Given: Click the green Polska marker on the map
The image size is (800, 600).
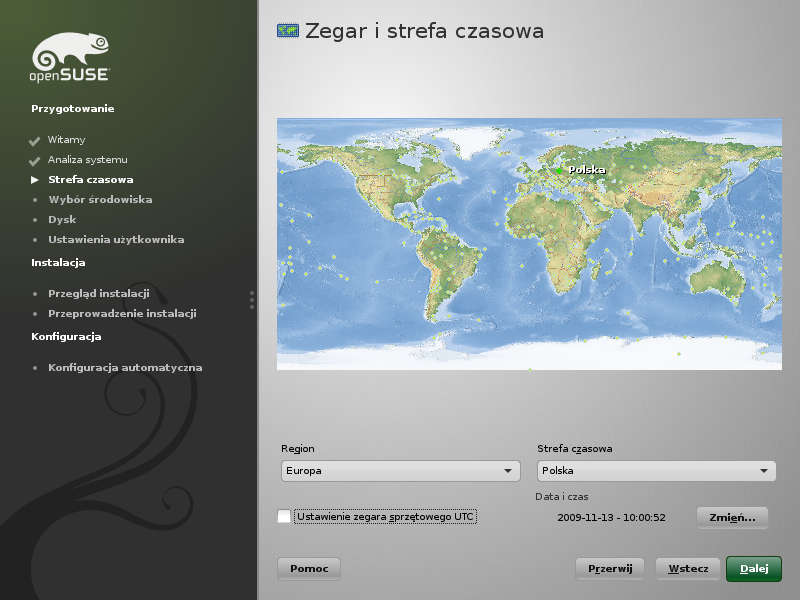Looking at the screenshot, I should 559,170.
